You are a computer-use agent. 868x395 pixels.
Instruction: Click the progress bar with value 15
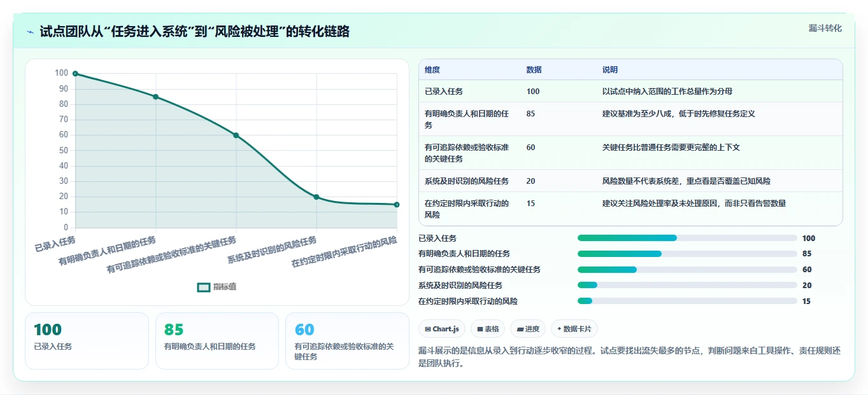[687, 301]
